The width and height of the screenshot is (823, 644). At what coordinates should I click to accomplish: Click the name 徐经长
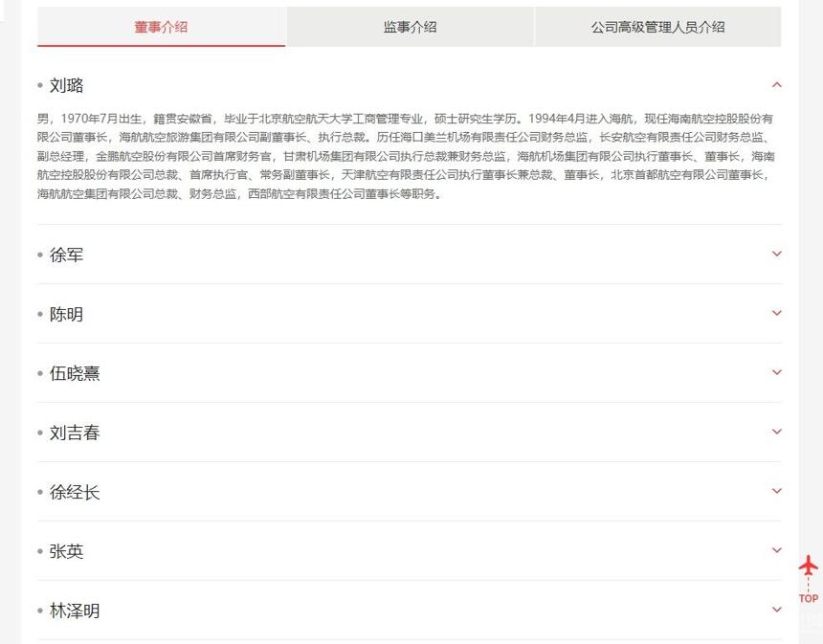click(75, 492)
